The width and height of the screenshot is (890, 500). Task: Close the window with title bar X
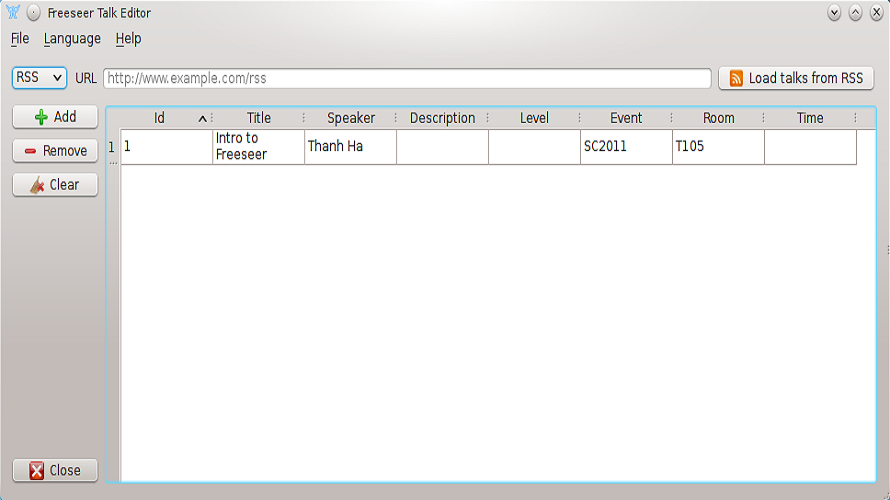coord(876,12)
